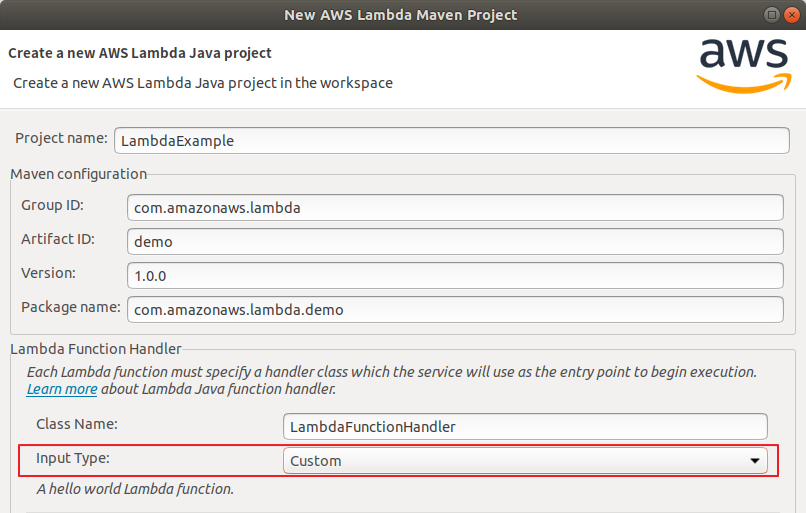The height and width of the screenshot is (513, 806).
Task: Click the AWS logo
Action: pos(744,66)
